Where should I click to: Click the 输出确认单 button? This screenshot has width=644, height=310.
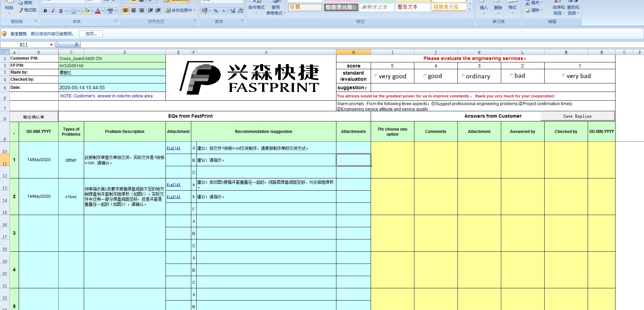34,117
